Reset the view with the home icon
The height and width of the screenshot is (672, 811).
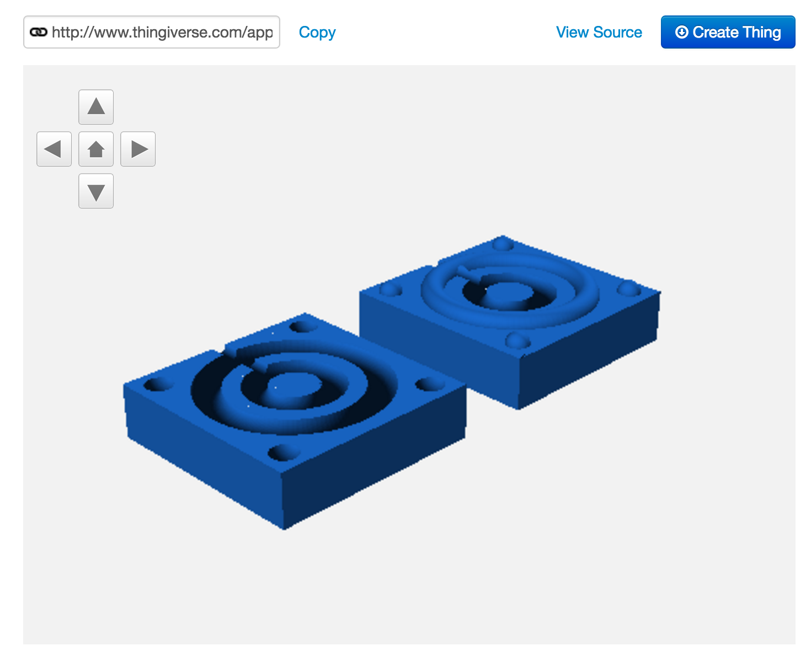click(96, 149)
